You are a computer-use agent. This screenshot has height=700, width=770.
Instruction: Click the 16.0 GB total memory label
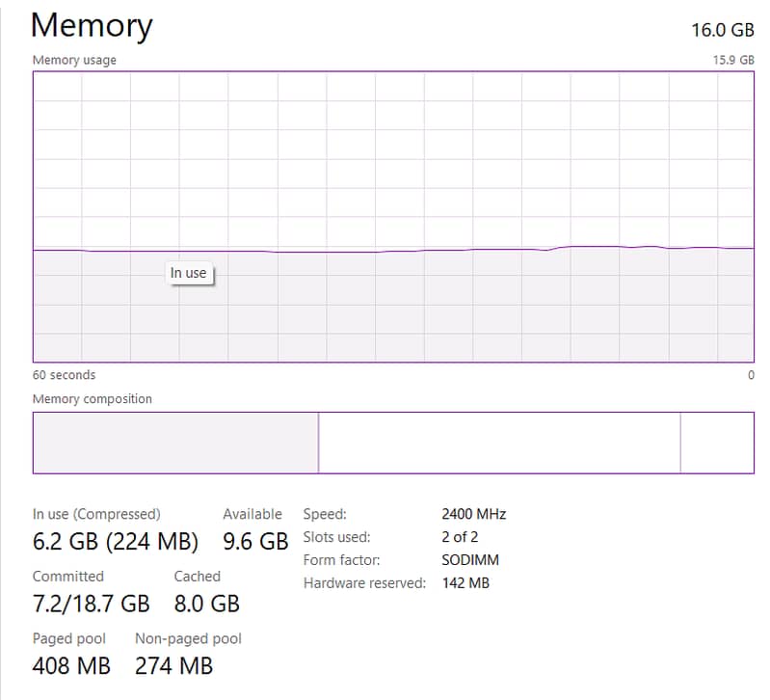click(x=722, y=30)
